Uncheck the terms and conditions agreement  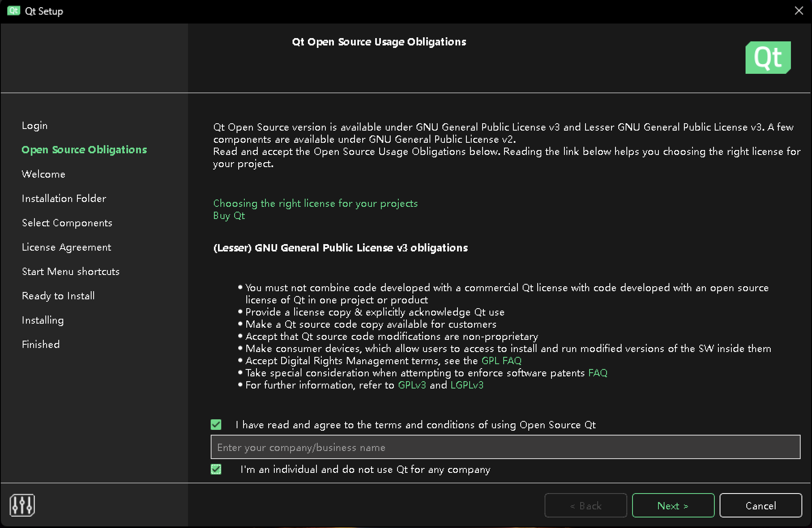pyautogui.click(x=216, y=424)
